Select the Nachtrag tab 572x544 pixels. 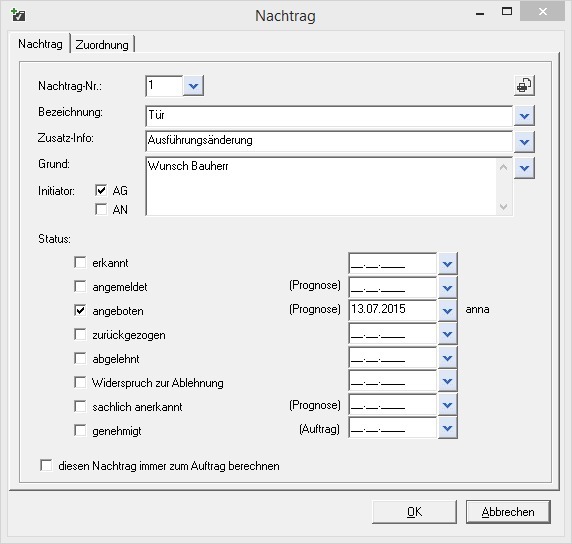click(x=40, y=44)
